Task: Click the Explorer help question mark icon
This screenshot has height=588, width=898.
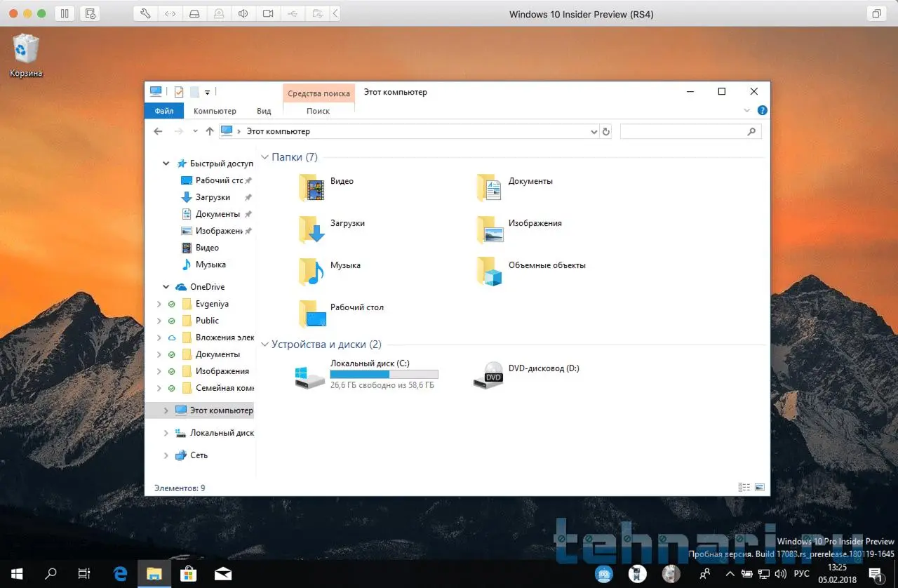Action: point(763,110)
